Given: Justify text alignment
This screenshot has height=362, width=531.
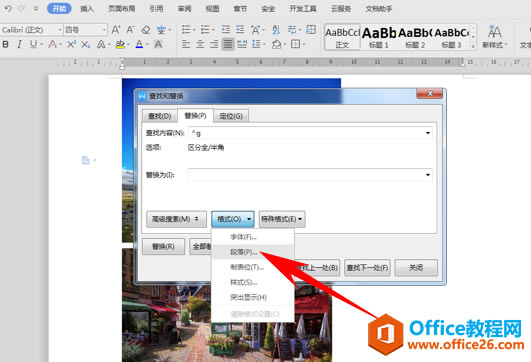Looking at the screenshot, I should pyautogui.click(x=228, y=44).
